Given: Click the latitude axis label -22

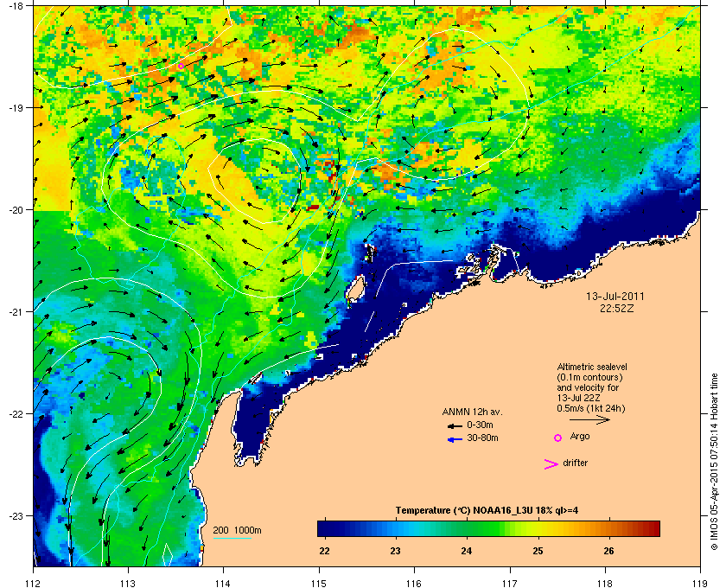Looking at the screenshot, I should coord(16,414).
